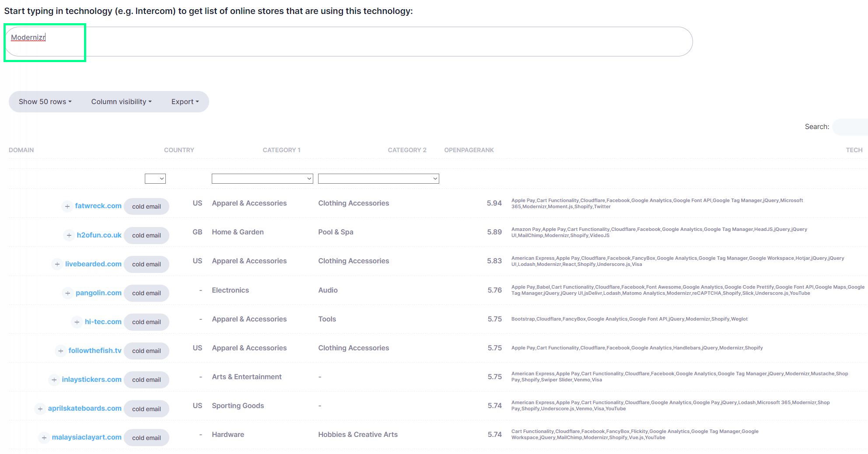Image resolution: width=868 pixels, height=454 pixels.
Task: Open the livebearded.com link
Action: 93,264
